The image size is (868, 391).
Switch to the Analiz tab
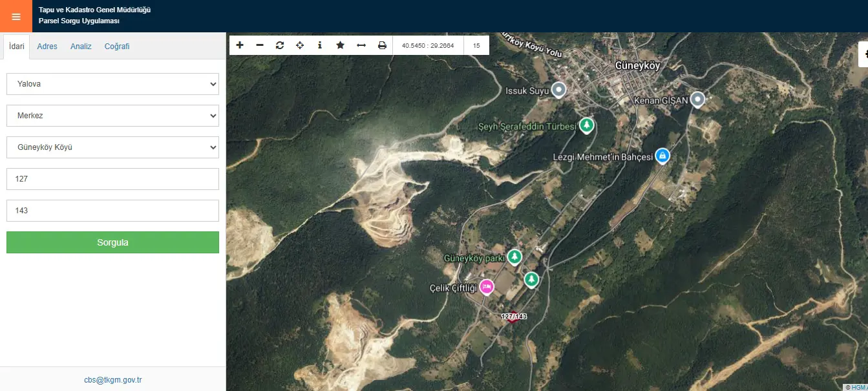tap(81, 47)
